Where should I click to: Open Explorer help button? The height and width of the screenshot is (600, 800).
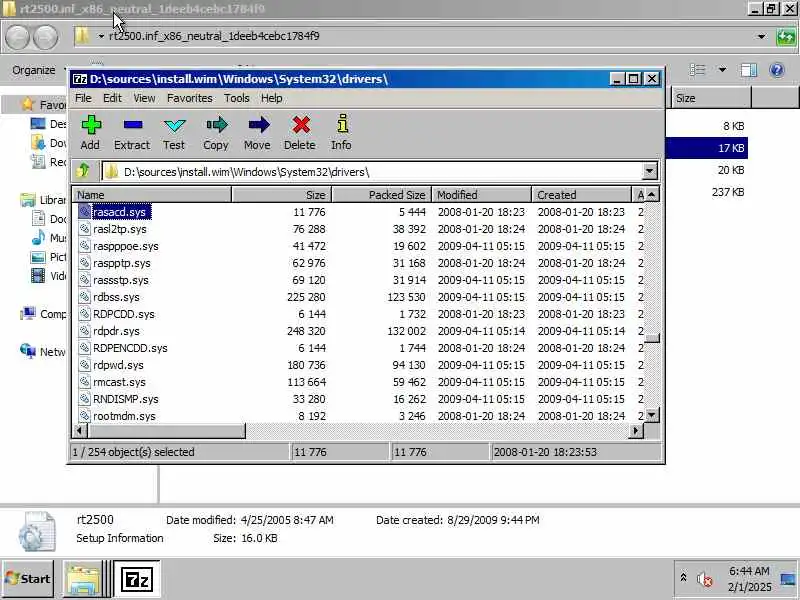click(777, 70)
